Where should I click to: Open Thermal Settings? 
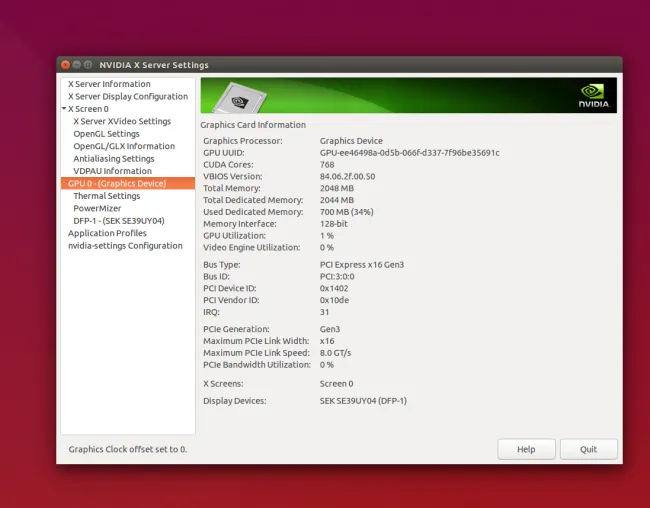[x=107, y=196]
